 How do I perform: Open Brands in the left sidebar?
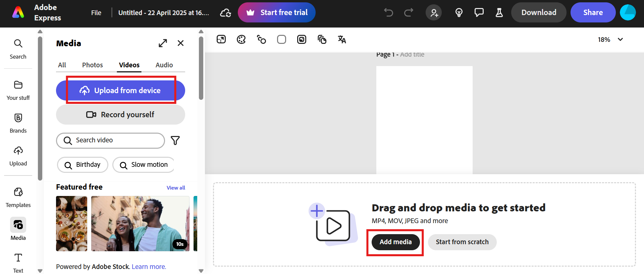pyautogui.click(x=18, y=123)
